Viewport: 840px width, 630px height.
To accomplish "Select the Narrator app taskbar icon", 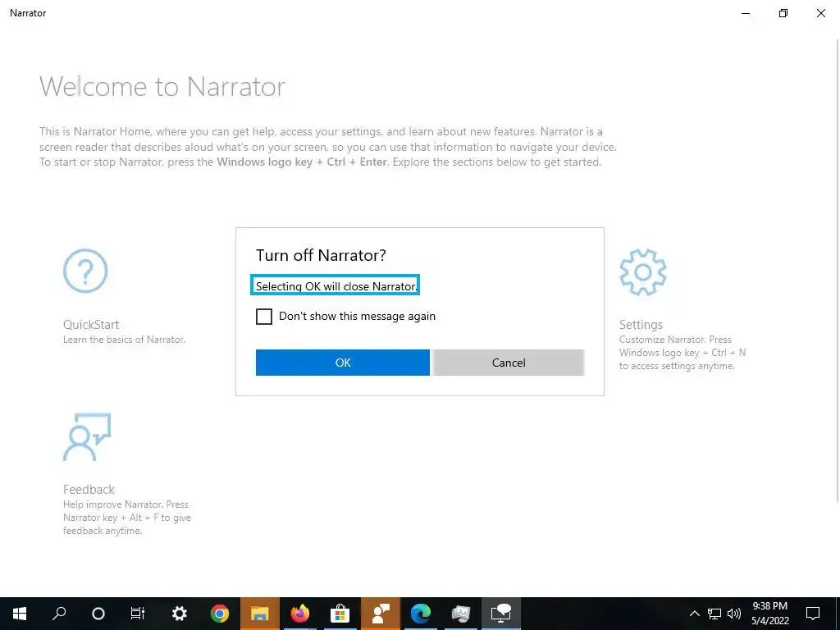I will [x=501, y=614].
